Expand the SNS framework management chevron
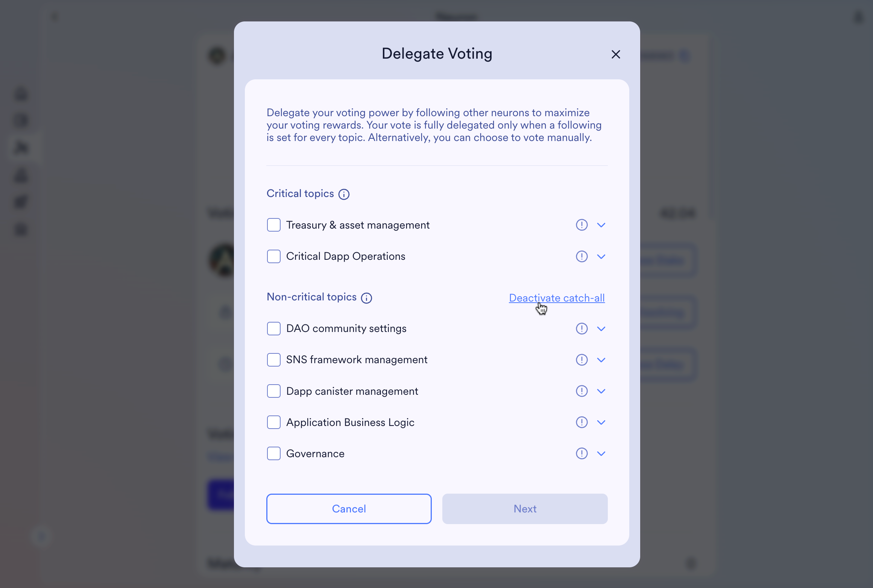Screen dimensions: 873x588 click(601, 360)
